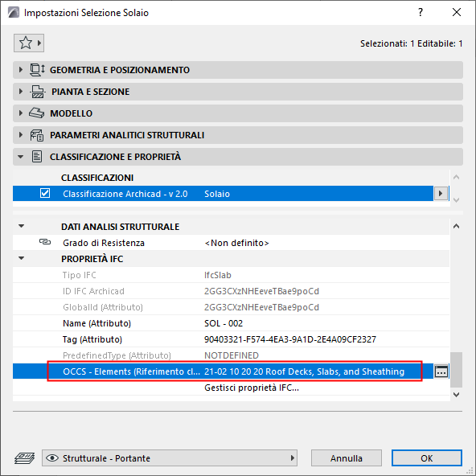This screenshot has width=476, height=476.
Task: Edit the SOL - 002 name value
Action: [x=224, y=323]
